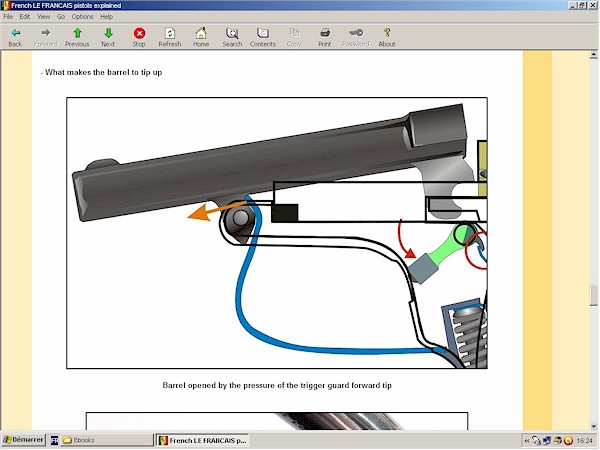The width and height of the screenshot is (600, 450).
Task: Go back with the Back arrow
Action: pyautogui.click(x=15, y=37)
